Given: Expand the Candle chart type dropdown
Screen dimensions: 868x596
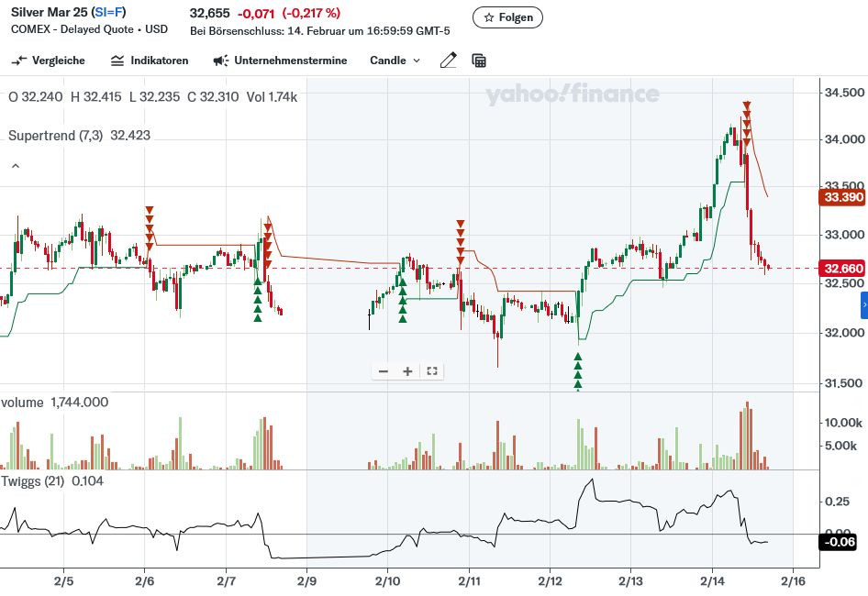Looking at the screenshot, I should click(395, 61).
